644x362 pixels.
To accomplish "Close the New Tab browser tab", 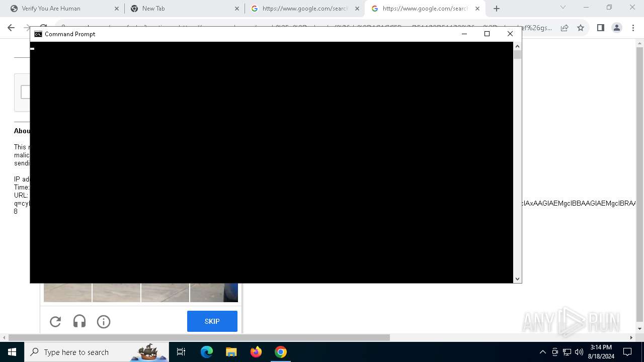I will [x=237, y=9].
